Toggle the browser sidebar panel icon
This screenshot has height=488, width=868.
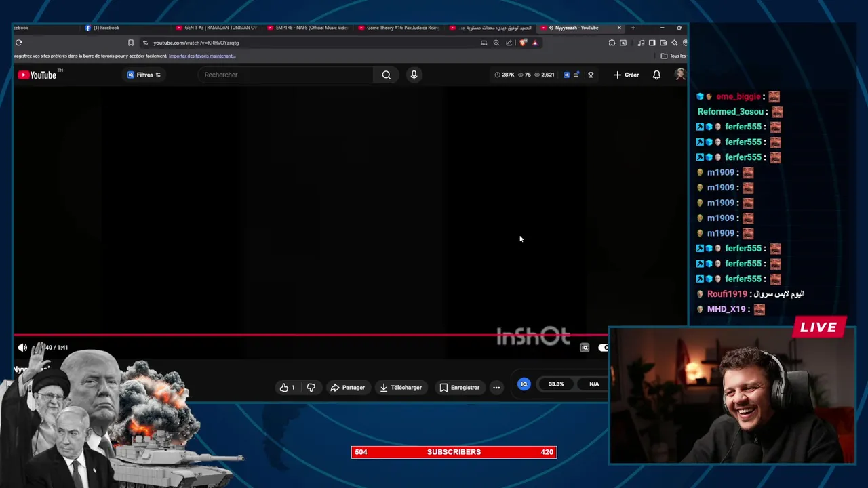point(652,43)
